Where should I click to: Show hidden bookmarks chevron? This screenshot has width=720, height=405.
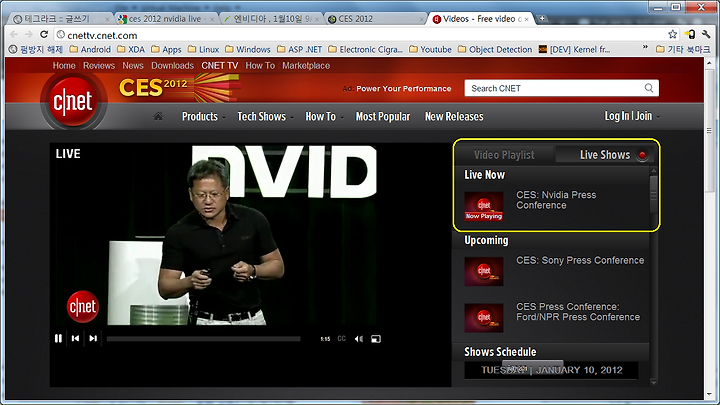click(x=645, y=48)
